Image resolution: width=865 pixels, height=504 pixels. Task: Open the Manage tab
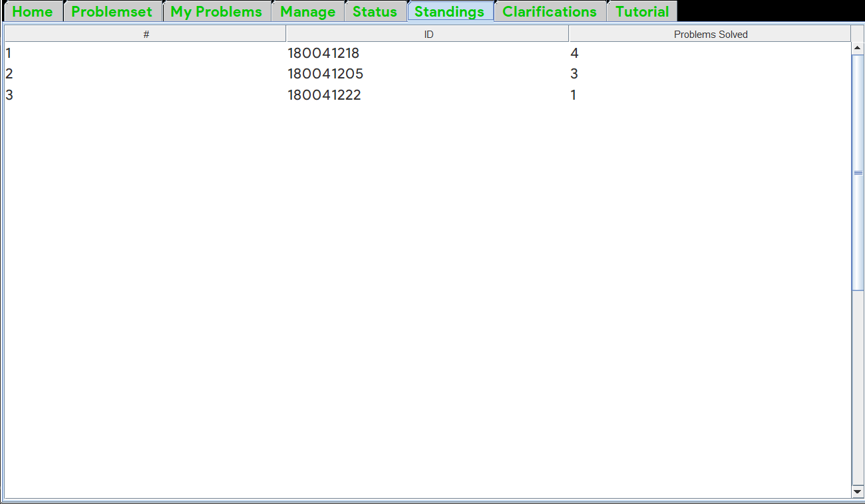(308, 11)
